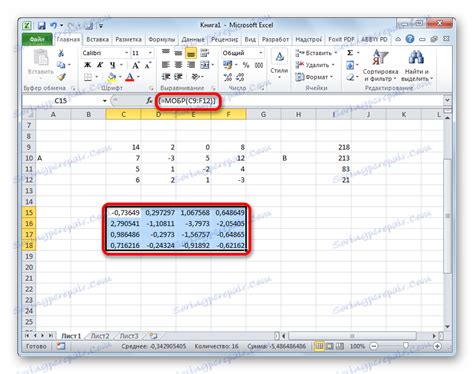This screenshot has width=474, height=374.
Task: Decrease decimal places icon
Action: [x=240, y=77]
